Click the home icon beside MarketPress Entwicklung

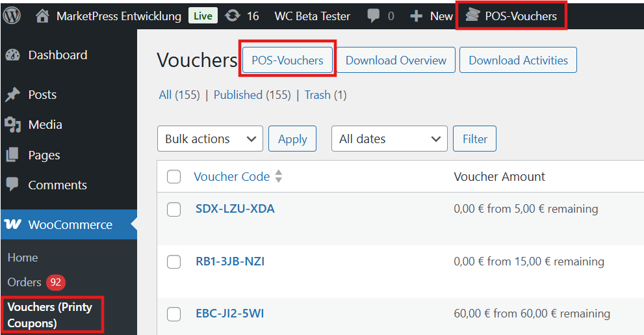(42, 16)
